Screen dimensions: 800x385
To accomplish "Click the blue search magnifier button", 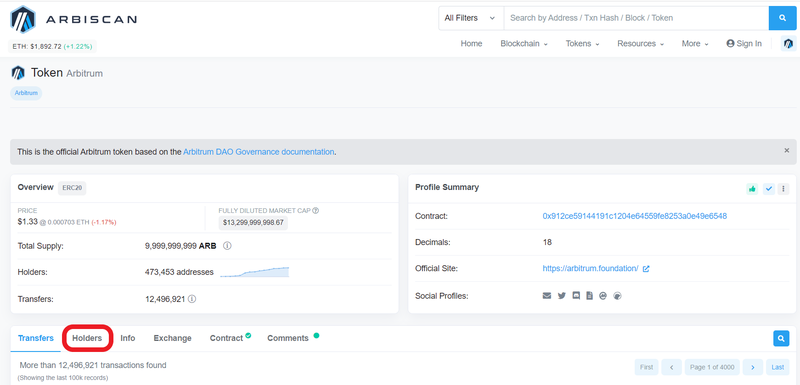I will 783,18.
